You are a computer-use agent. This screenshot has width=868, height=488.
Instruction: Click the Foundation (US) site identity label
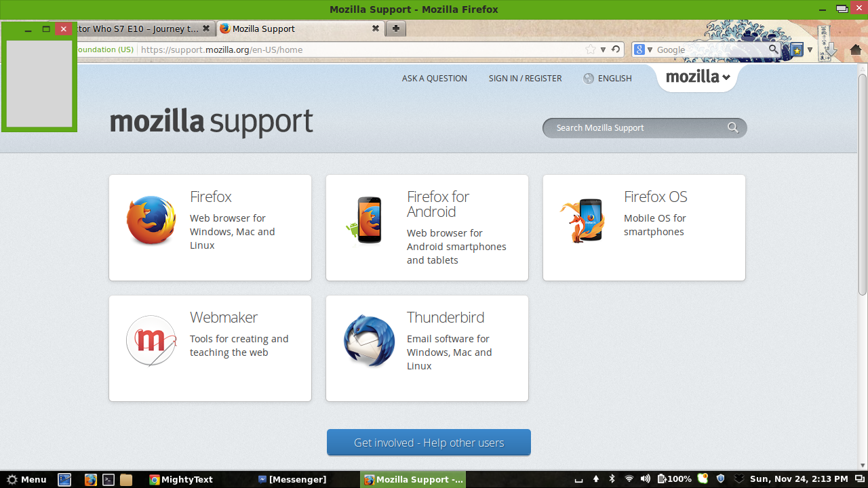(x=106, y=49)
